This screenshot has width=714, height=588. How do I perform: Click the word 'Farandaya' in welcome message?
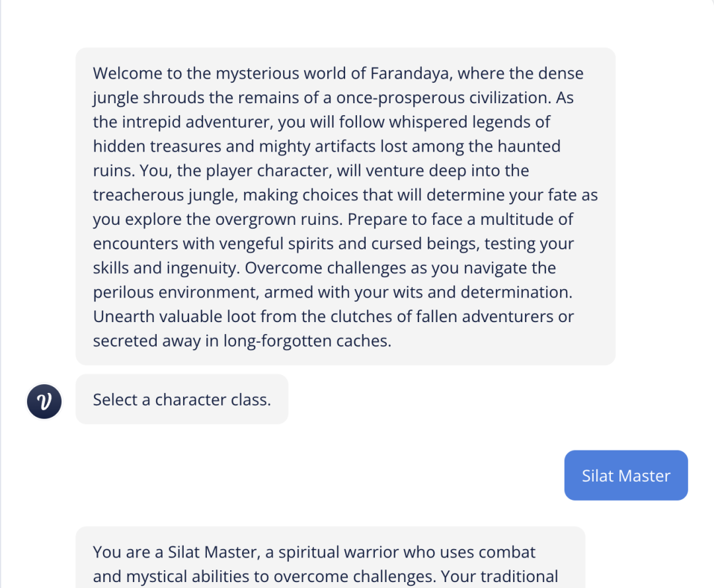[x=410, y=73]
